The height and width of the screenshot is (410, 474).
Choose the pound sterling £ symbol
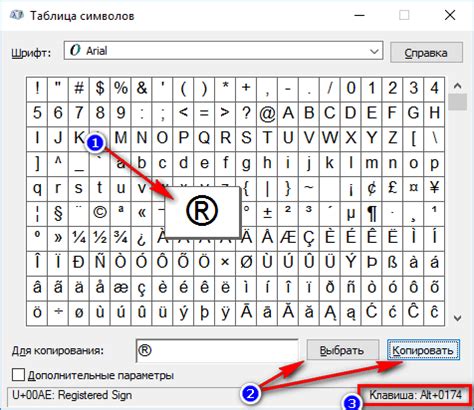(392, 187)
